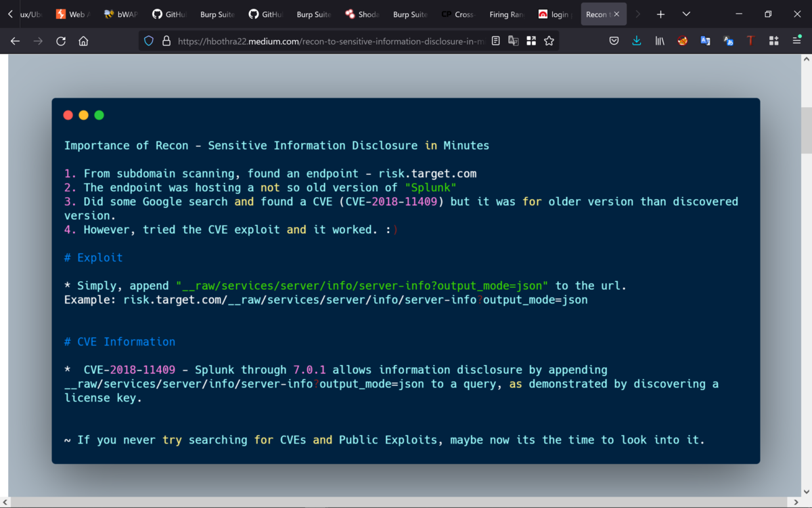Open the 'A あ' translation extension

tap(728, 41)
